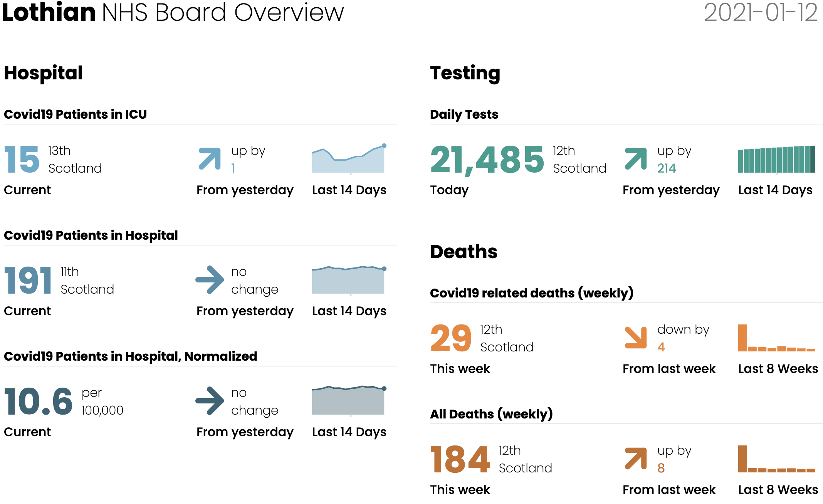Open the Patients in Hospital 14-day sparkline
Image resolution: width=823 pixels, height=504 pixels.
pos(349,280)
